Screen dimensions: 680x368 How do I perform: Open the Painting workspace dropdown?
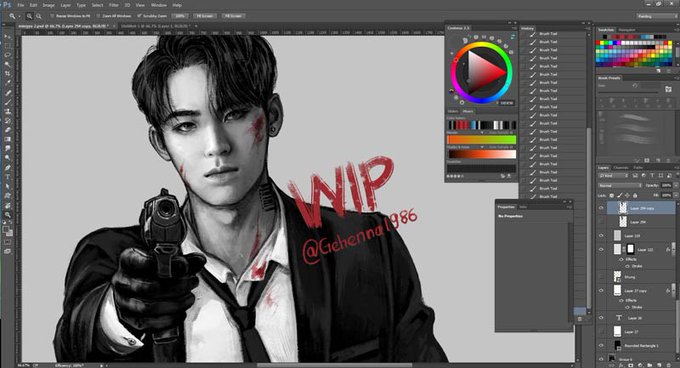[x=656, y=16]
